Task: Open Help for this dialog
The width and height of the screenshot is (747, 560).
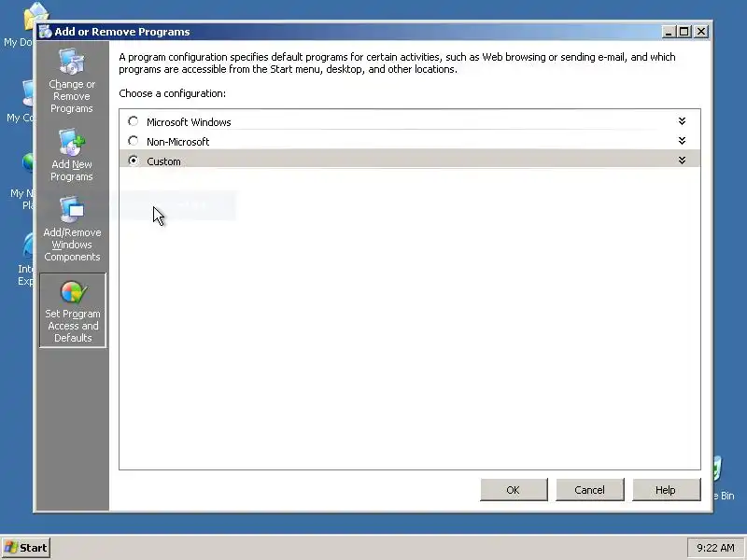Action: pos(666,490)
